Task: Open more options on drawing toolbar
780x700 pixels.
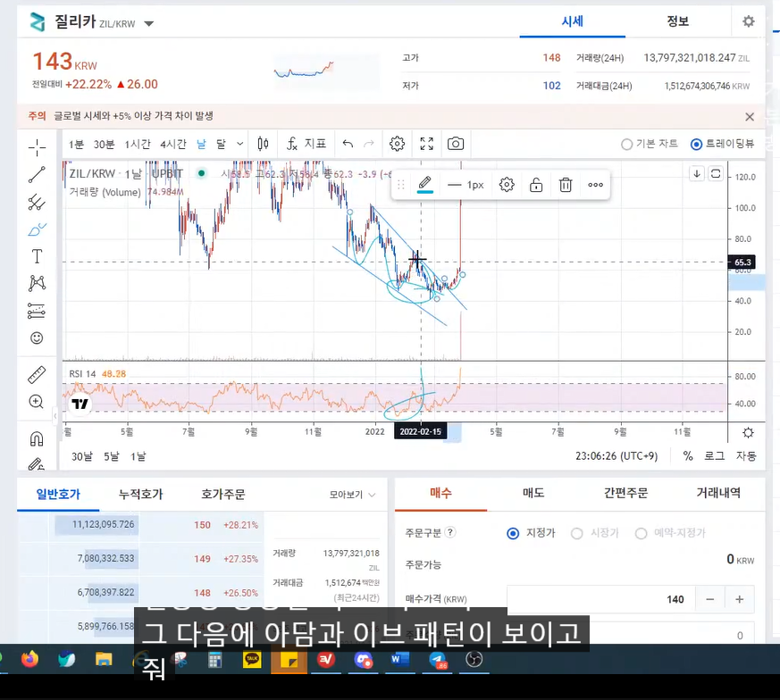Action: (595, 185)
